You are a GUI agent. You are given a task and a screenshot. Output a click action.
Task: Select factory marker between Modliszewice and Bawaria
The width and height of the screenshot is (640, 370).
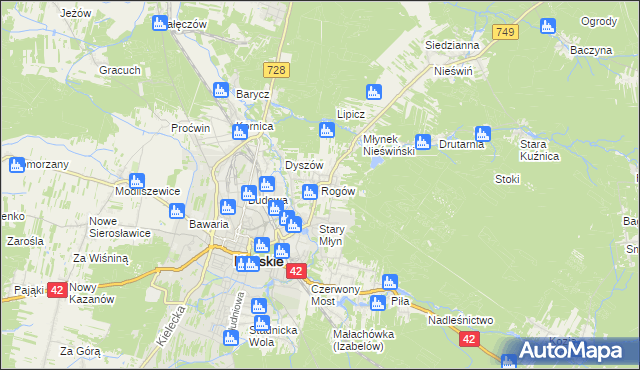[177, 211]
